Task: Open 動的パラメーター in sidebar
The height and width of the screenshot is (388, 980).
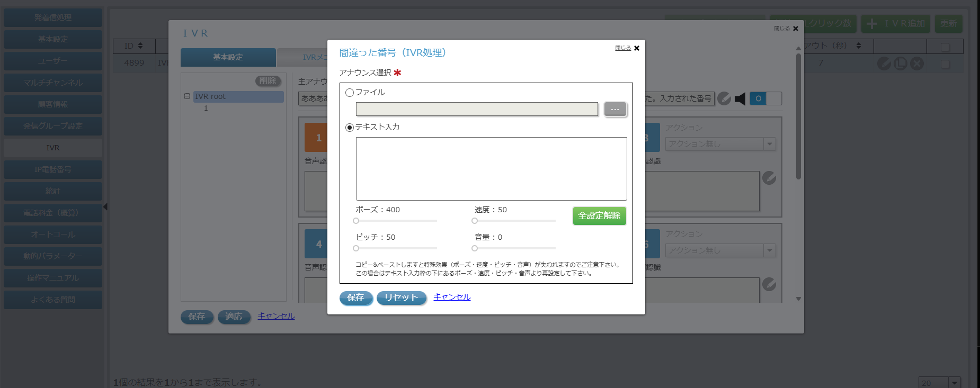Action: click(53, 256)
